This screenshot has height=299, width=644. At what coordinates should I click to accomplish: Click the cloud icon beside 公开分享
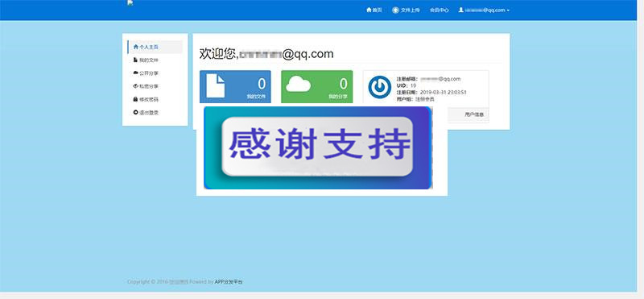(136, 73)
